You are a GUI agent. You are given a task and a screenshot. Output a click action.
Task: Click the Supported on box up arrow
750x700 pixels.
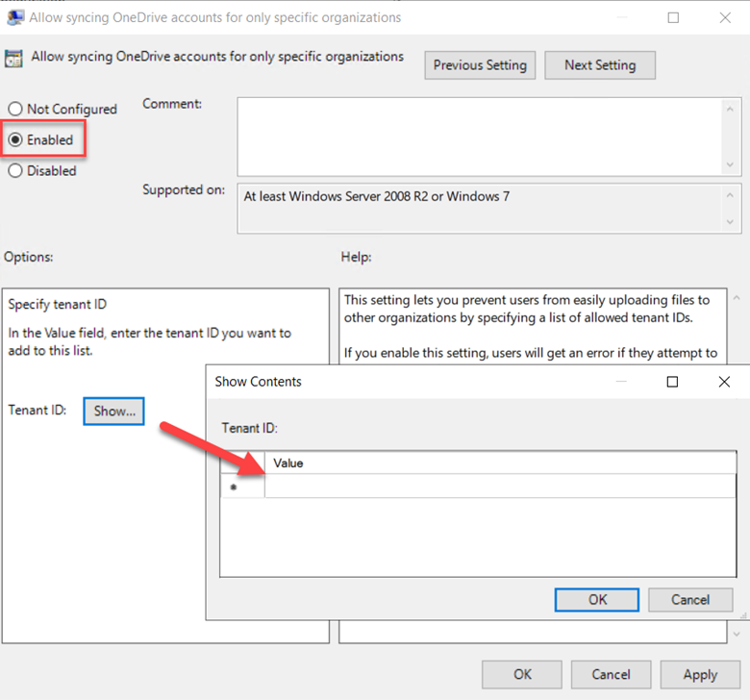730,195
